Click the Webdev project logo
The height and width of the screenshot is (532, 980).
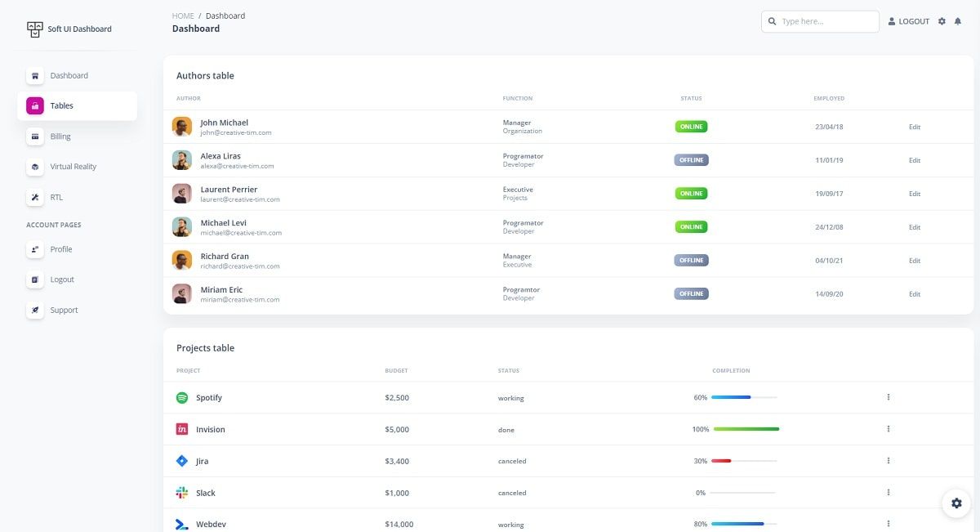182,525
